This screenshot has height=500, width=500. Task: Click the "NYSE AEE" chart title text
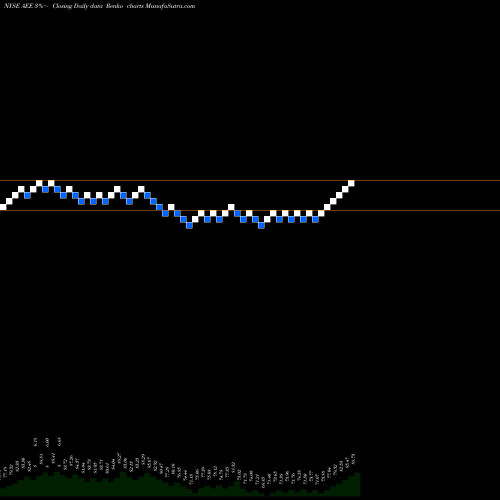[19, 6]
